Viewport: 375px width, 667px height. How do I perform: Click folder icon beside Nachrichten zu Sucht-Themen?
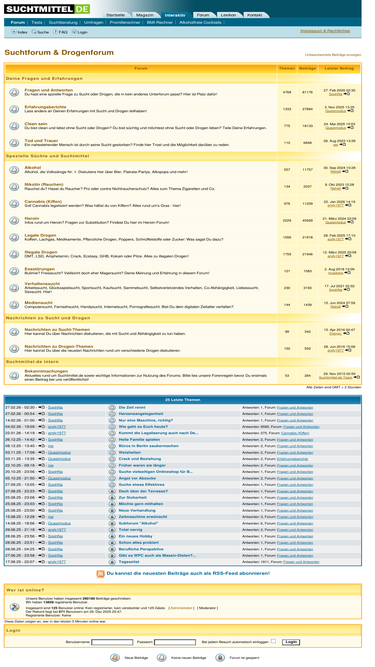(x=14, y=332)
